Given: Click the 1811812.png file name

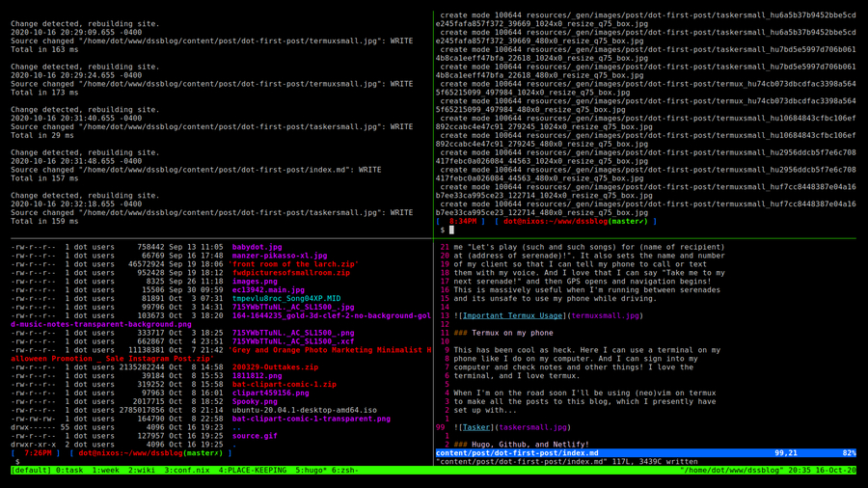Looking at the screenshot, I should click(x=257, y=376).
